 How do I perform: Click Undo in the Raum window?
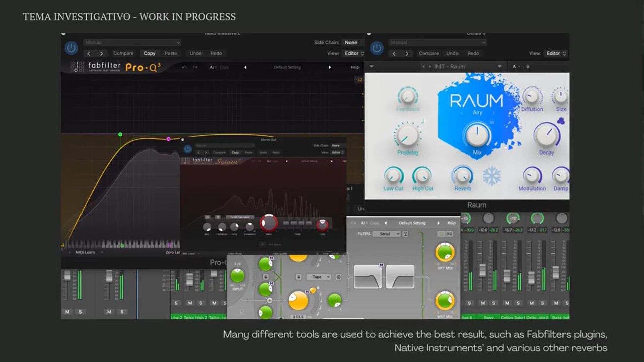click(x=452, y=53)
